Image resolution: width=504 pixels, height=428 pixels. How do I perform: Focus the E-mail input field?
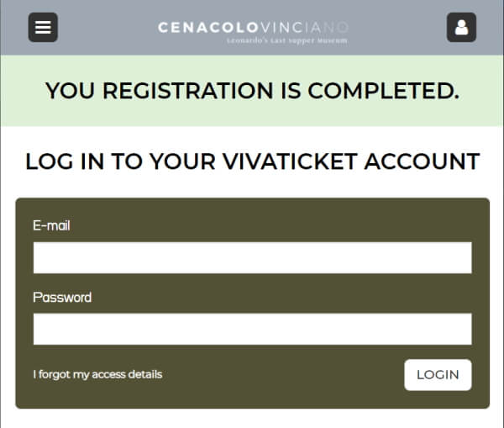(252, 257)
